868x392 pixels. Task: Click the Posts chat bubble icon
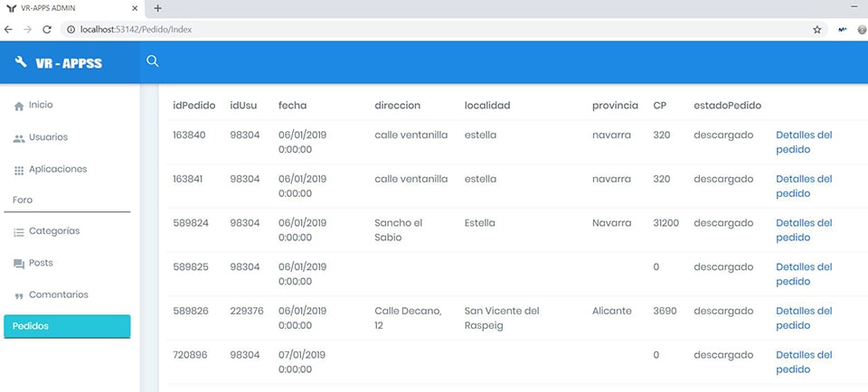point(19,264)
